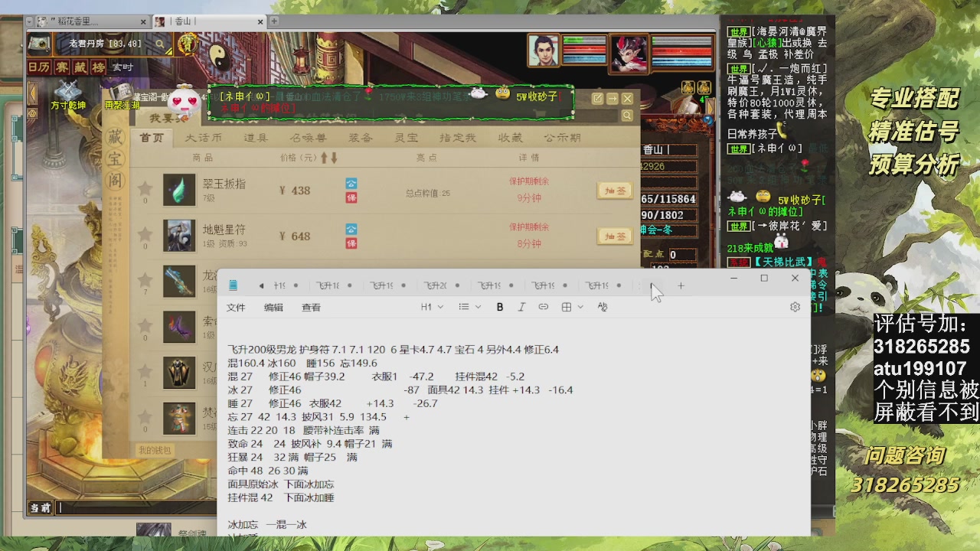Click the 日历 button in the game

[x=39, y=67]
